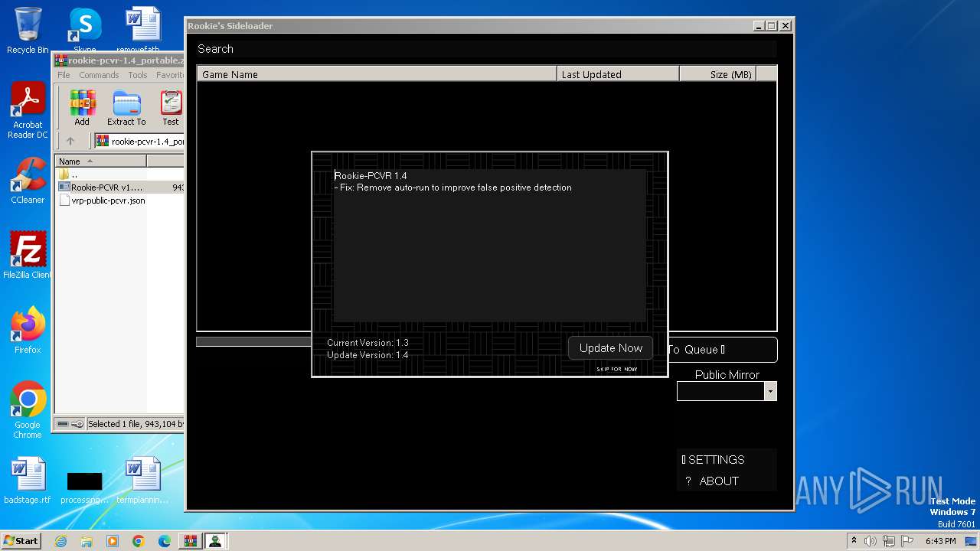Open the termplanning document desktop icon
Image resolution: width=980 pixels, height=551 pixels.
click(x=142, y=481)
